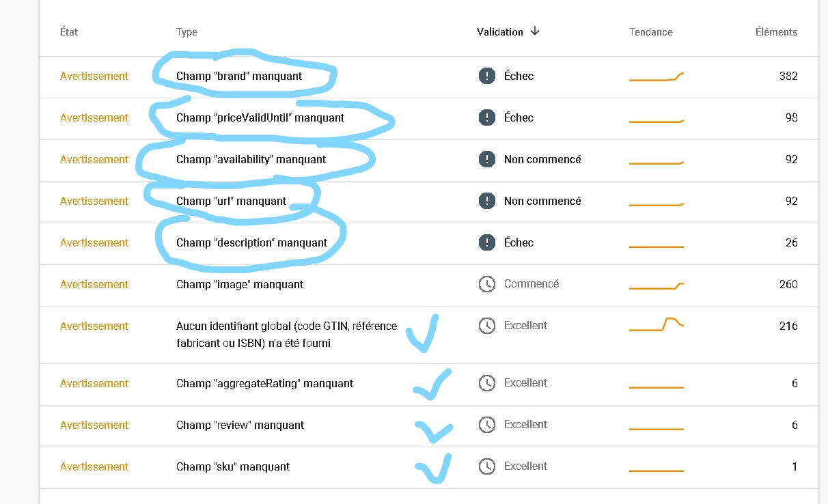
Task: Click the "État" column header
Action: [70, 31]
